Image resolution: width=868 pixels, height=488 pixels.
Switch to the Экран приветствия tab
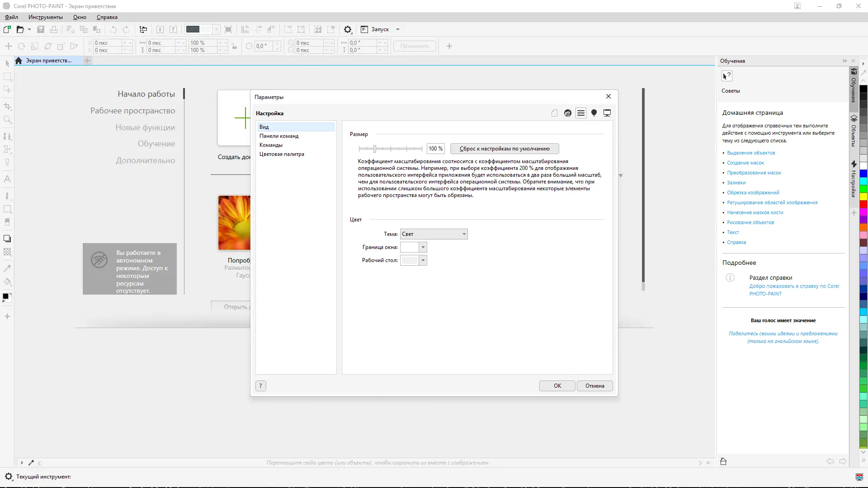point(48,61)
